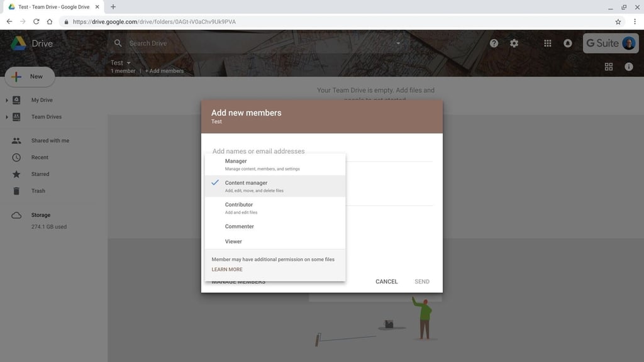Click the LEARN MORE link
644x362 pixels.
226,269
